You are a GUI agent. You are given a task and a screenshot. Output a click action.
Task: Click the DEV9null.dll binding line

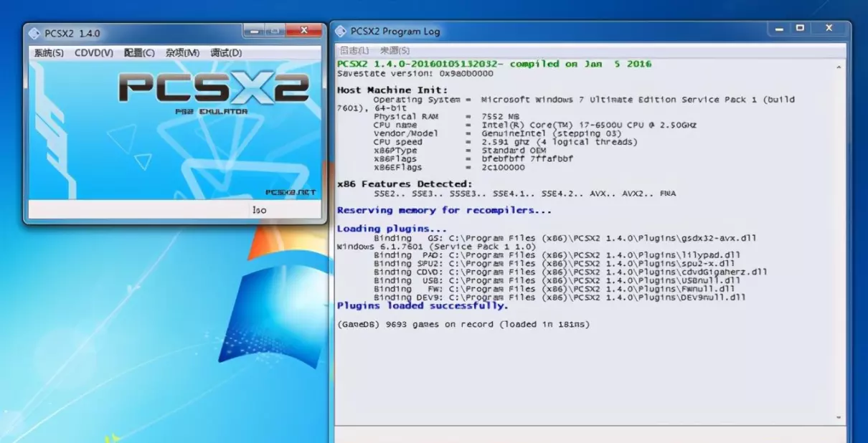[x=560, y=297]
